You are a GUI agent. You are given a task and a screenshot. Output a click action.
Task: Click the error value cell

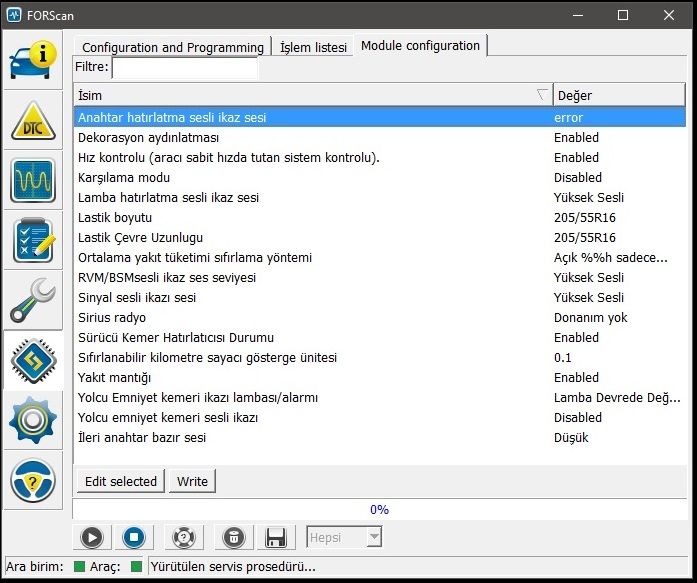(x=568, y=117)
